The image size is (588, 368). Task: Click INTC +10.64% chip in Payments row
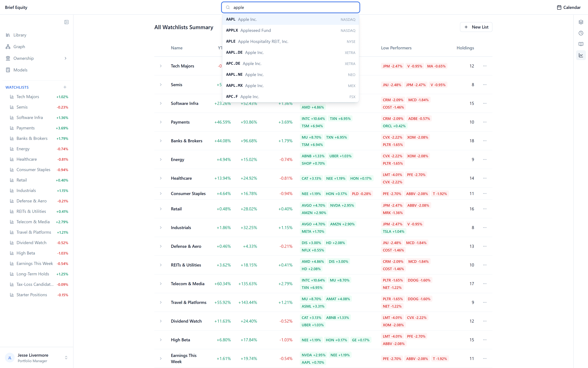click(x=313, y=119)
